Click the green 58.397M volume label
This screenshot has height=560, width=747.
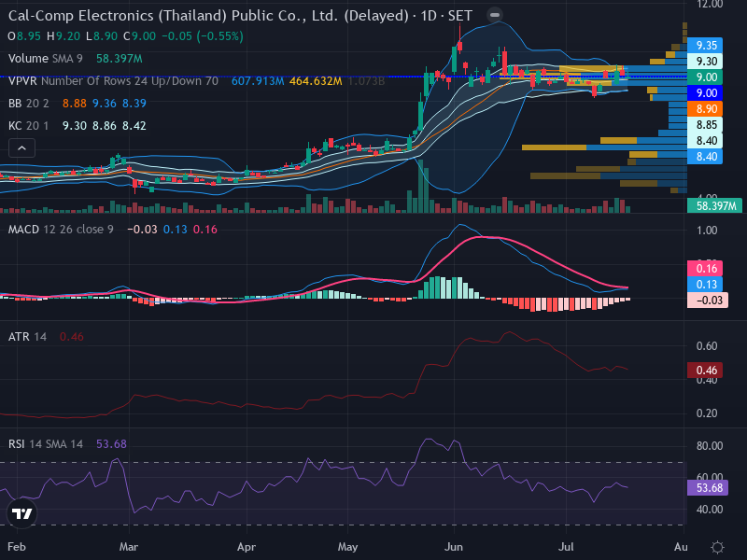tap(714, 205)
